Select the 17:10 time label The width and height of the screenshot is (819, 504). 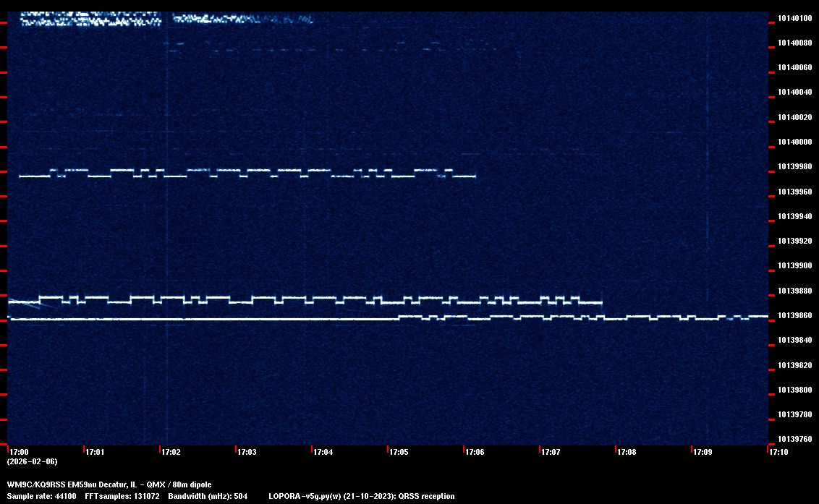coord(778,452)
